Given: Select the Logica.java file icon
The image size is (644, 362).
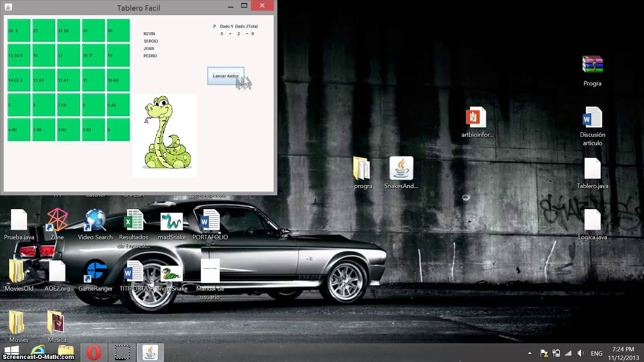Looking at the screenshot, I should (593, 220).
